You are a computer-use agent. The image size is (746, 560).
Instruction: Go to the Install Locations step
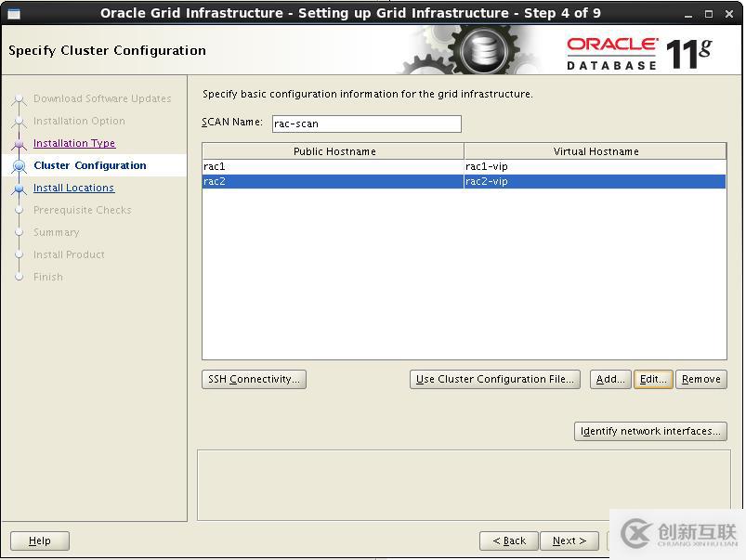(73, 189)
